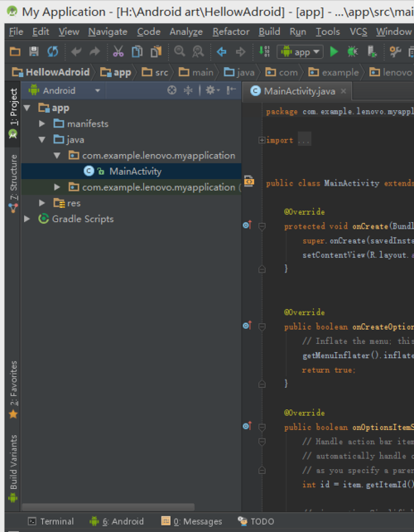The height and width of the screenshot is (532, 414).
Task: Collapse the java folder arrow
Action: click(42, 140)
